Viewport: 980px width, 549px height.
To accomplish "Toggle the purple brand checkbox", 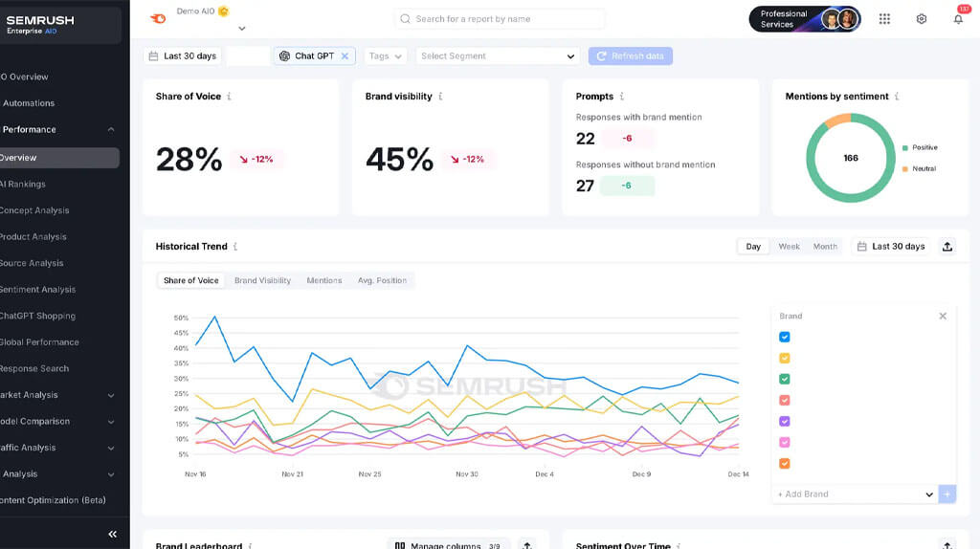I will pyautogui.click(x=785, y=421).
